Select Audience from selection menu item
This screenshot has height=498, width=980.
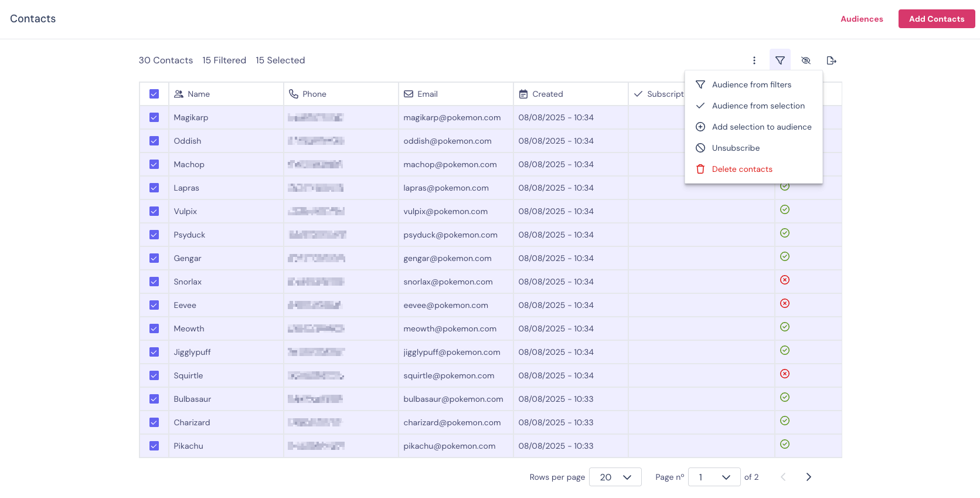[x=754, y=106]
